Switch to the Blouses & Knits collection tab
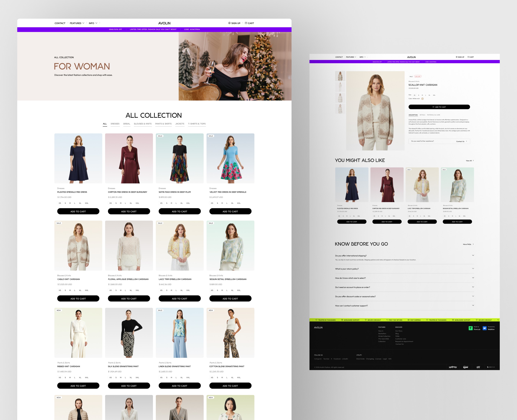This screenshot has height=420, width=517. [x=143, y=124]
